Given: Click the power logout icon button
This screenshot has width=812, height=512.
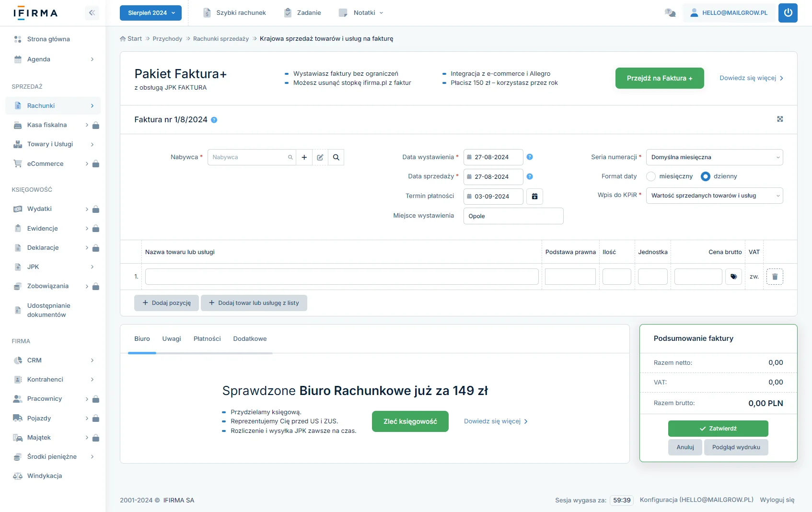Looking at the screenshot, I should [788, 13].
